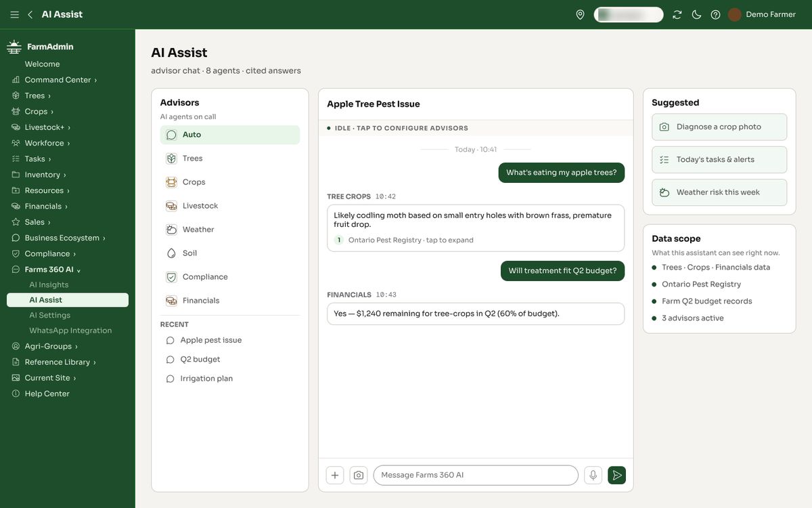Click the sync refresh icon
The height and width of the screenshot is (508, 812).
(x=677, y=14)
